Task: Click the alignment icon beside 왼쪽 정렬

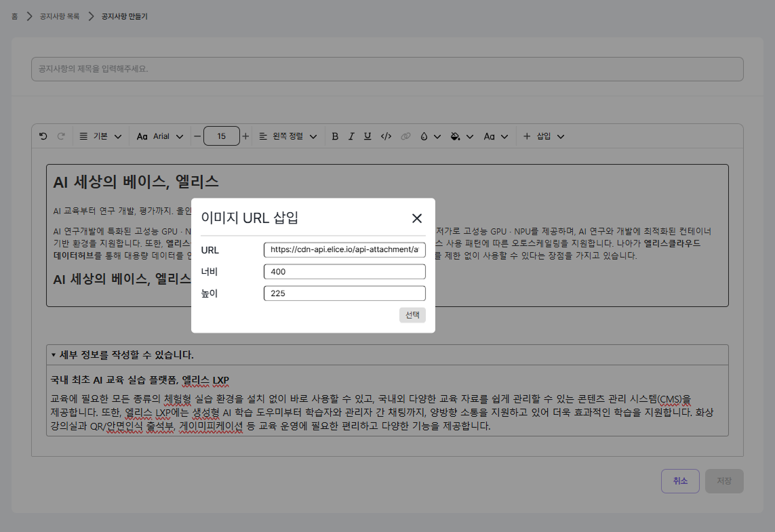Action: pyautogui.click(x=263, y=136)
